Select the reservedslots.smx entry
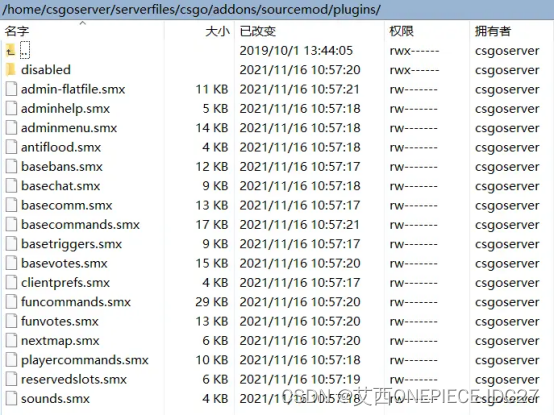Screen dimensions: 554x416 [277, 380]
